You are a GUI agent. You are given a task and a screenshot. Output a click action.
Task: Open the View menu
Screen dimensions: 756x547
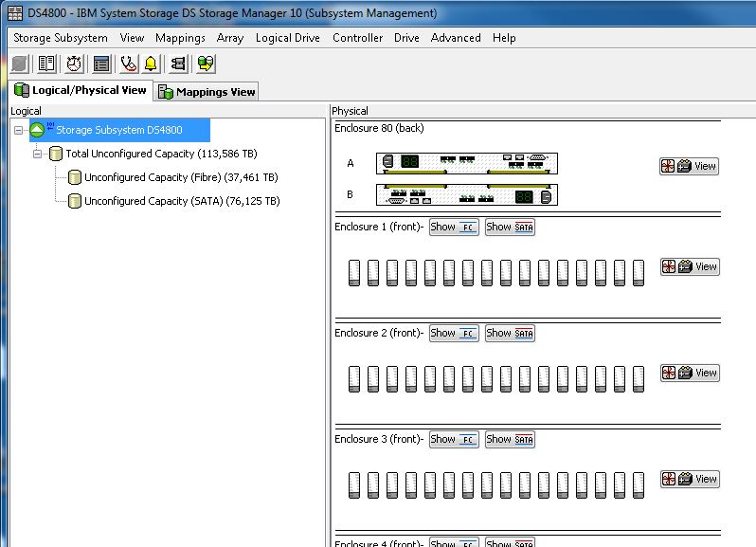pyautogui.click(x=132, y=38)
